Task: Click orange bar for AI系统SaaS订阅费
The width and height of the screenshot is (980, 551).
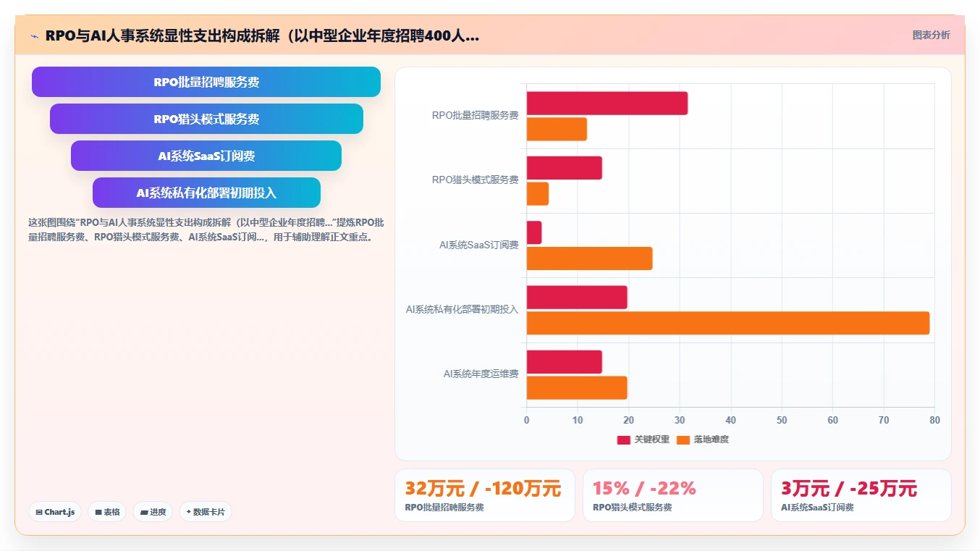Action: [x=589, y=258]
